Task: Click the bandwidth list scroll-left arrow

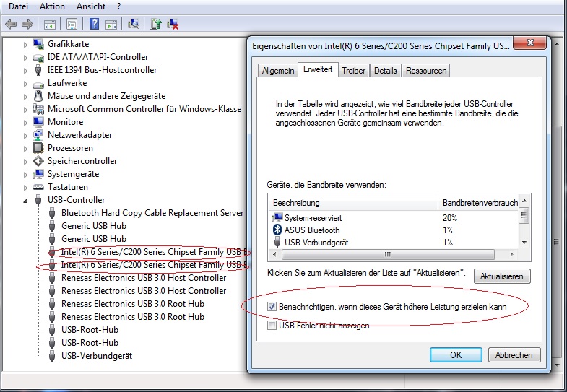Action: (274, 254)
